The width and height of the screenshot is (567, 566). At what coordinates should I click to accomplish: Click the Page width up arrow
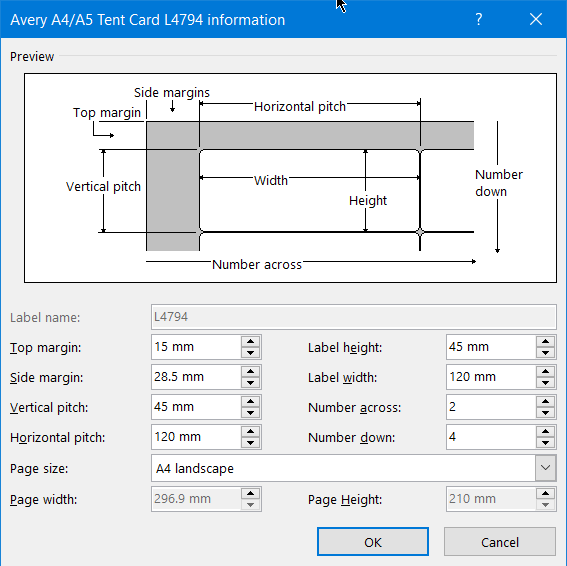tap(251, 494)
